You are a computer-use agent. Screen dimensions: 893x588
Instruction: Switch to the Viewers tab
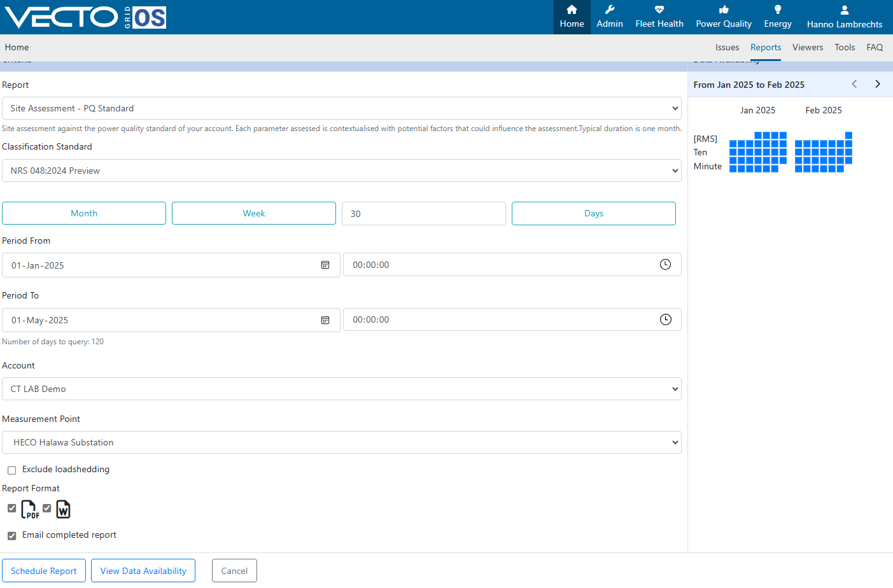click(808, 47)
